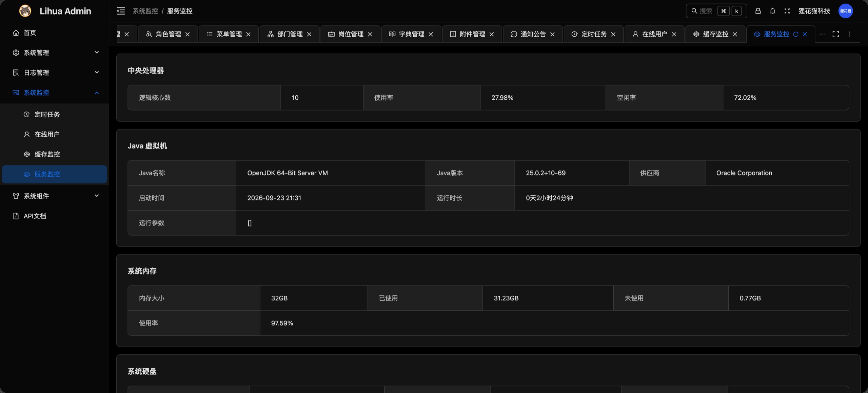Close the 缓存监控 tab
868x393 pixels.
tap(735, 34)
